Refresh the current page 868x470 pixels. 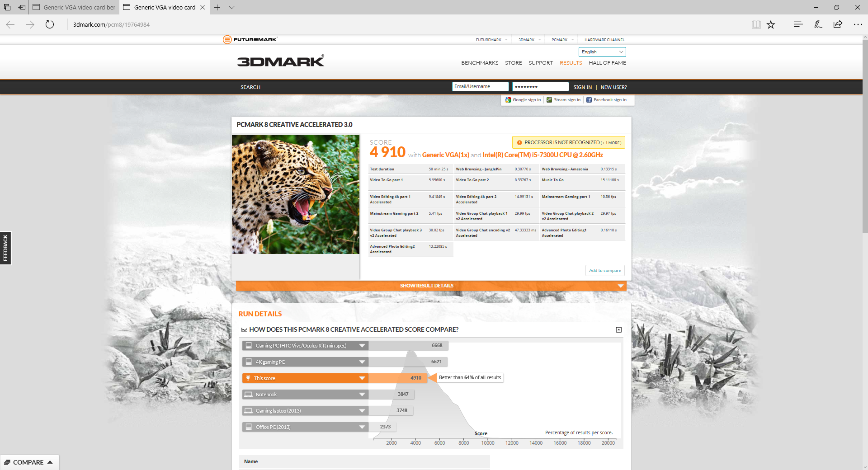(50, 24)
